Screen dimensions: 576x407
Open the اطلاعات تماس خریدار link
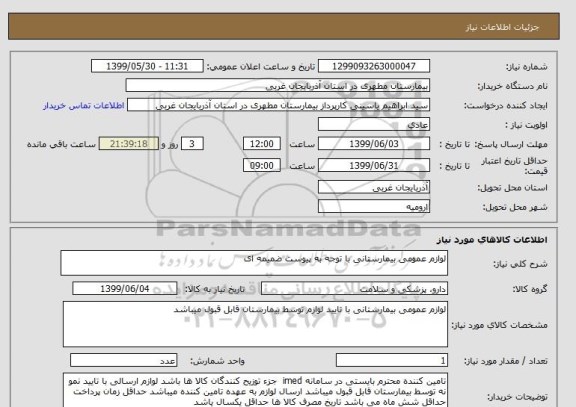pos(84,106)
